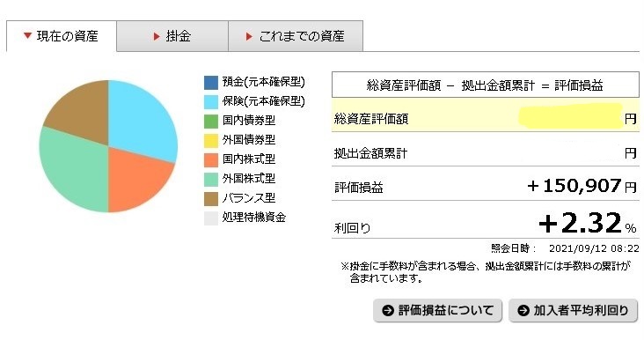644x340 pixels.
Task: Click arrow icon on 評価損益について button
Action: 388,310
